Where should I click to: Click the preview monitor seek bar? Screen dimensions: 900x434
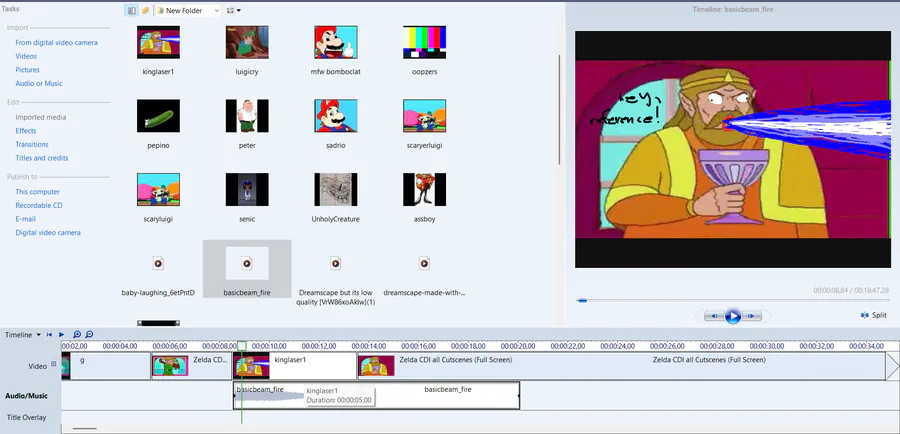[x=734, y=300]
